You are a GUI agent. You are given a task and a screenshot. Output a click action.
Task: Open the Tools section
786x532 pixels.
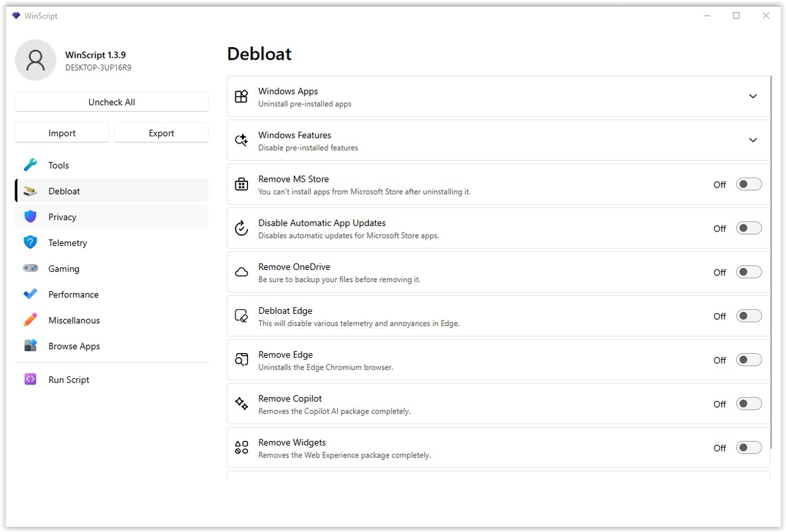click(x=112, y=165)
